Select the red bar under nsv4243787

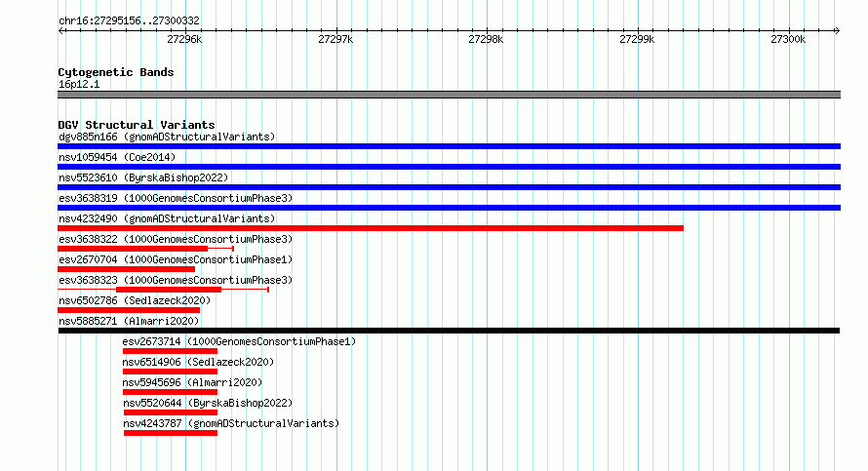(x=171, y=433)
